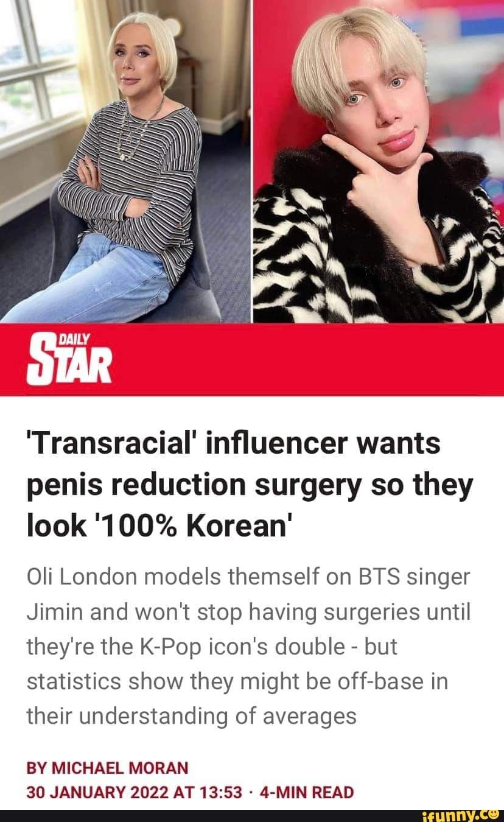Open the right photo with the zebra fur coat
Screen dimensions: 504x822
click(x=379, y=161)
